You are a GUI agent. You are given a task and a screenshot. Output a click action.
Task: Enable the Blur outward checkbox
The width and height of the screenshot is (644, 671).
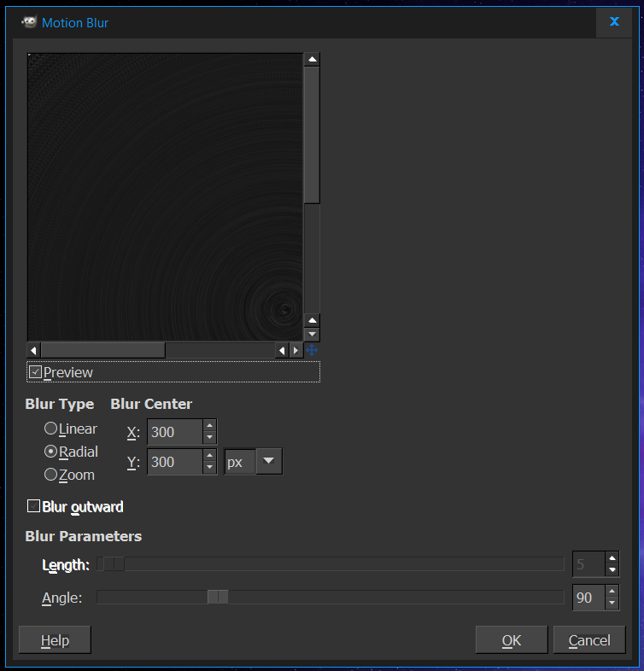[33, 506]
